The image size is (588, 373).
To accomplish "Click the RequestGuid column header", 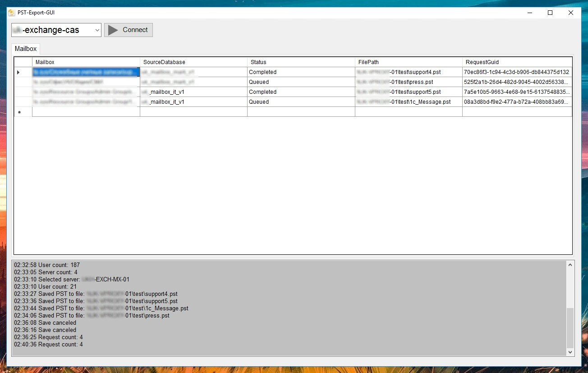I will 517,62.
